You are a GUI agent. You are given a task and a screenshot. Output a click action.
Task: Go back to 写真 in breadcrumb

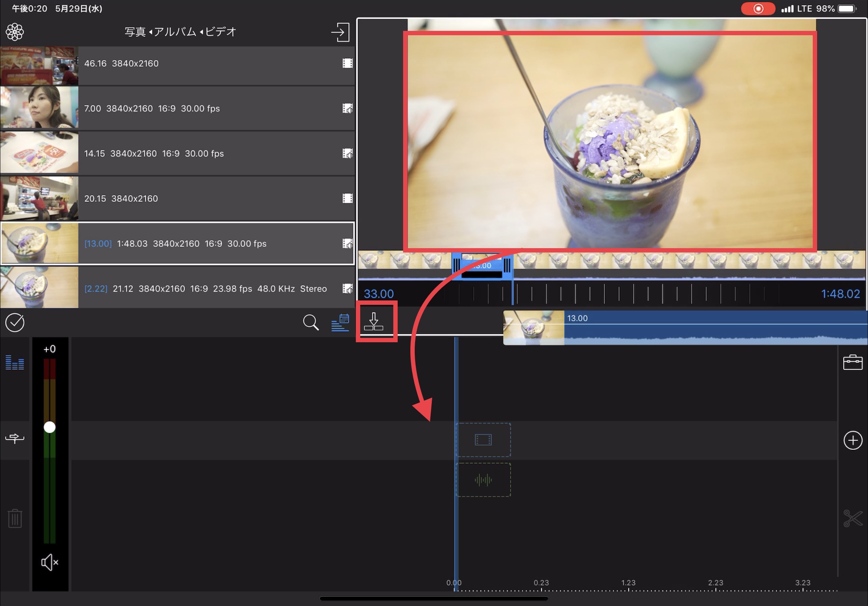135,32
